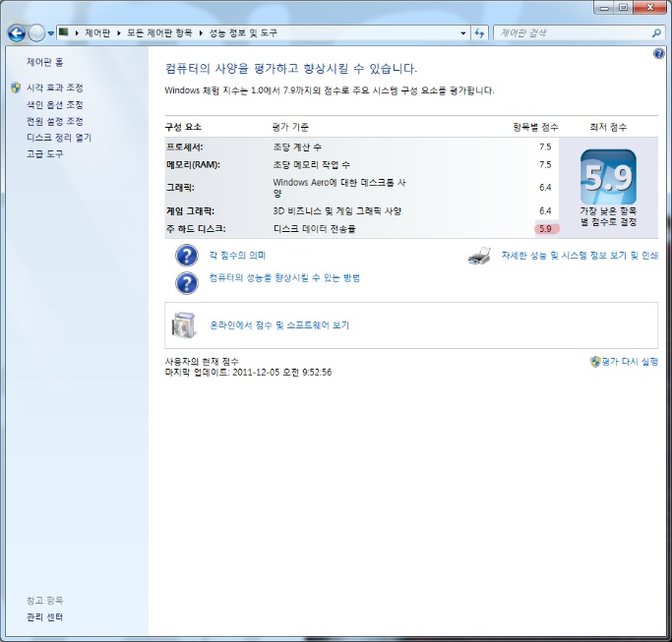Expand the arrow after 모든 제어판 항목
672x642 pixels.
click(201, 33)
